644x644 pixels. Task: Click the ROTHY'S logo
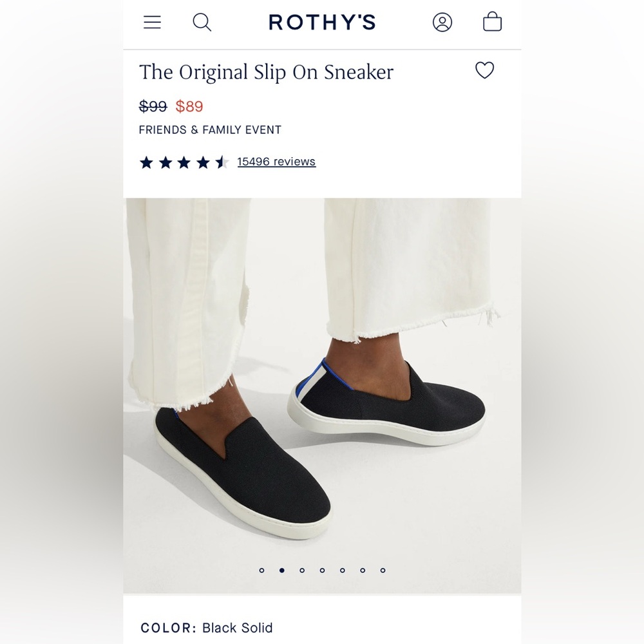pyautogui.click(x=322, y=22)
